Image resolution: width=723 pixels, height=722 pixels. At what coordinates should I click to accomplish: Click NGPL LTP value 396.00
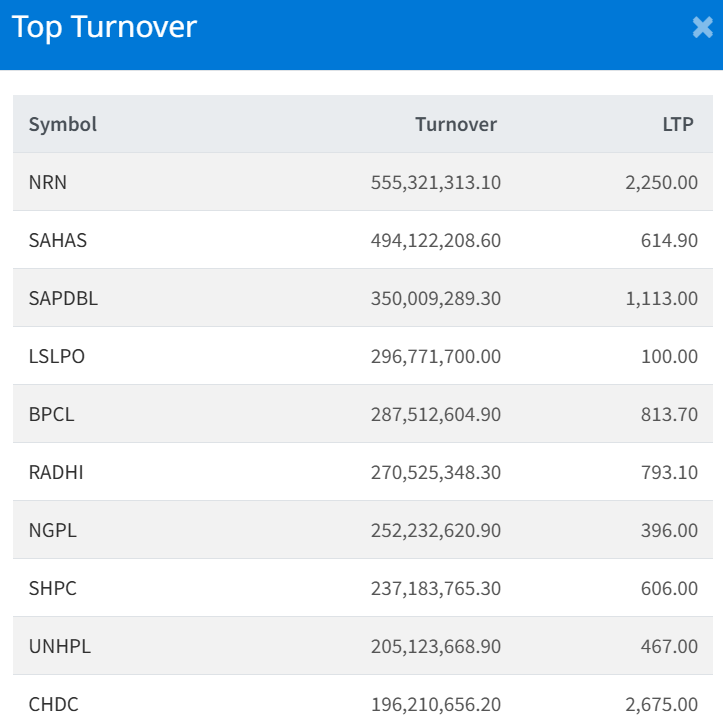tap(669, 531)
